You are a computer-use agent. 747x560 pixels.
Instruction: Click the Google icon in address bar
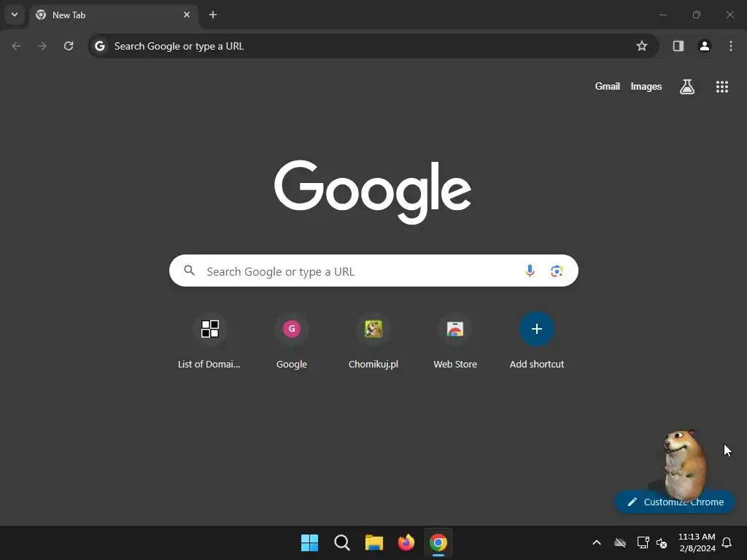[x=99, y=46]
